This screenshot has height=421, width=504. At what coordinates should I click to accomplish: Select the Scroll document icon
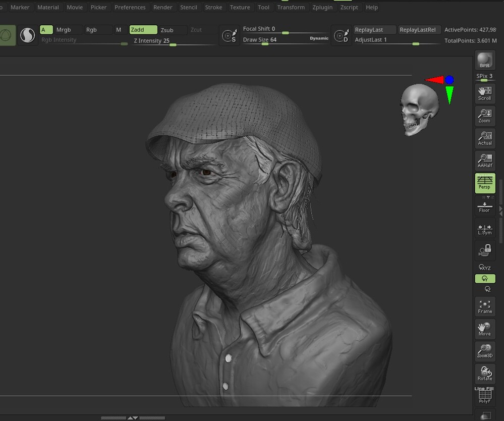[484, 93]
